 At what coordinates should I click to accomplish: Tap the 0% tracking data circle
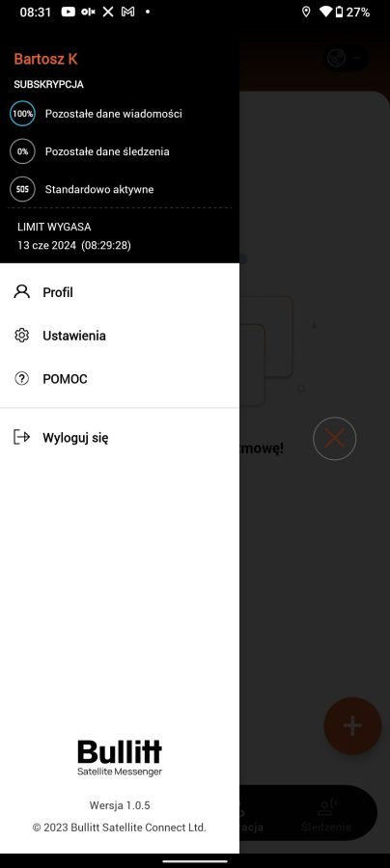(23, 151)
